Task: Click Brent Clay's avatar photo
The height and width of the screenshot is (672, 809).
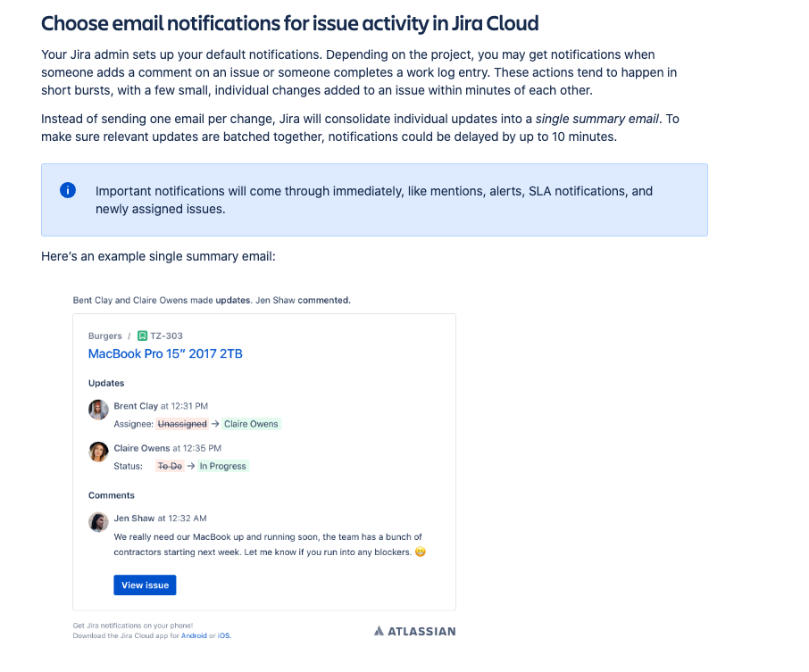Action: (x=98, y=410)
